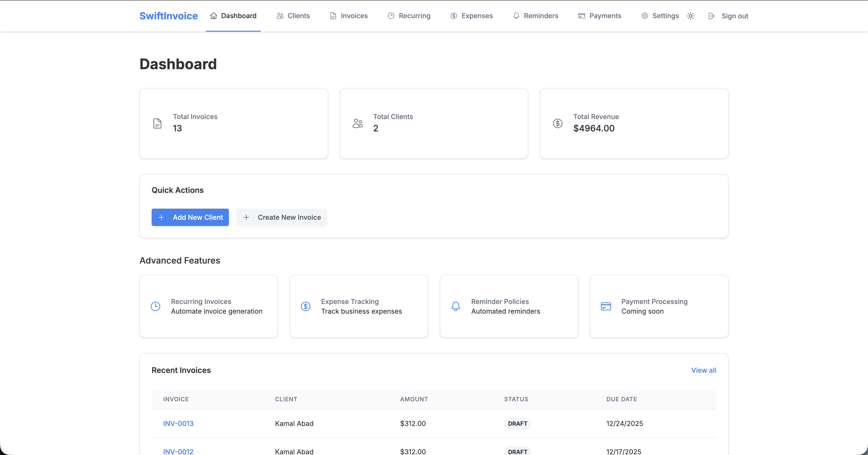Go to the Invoices tab

(349, 16)
